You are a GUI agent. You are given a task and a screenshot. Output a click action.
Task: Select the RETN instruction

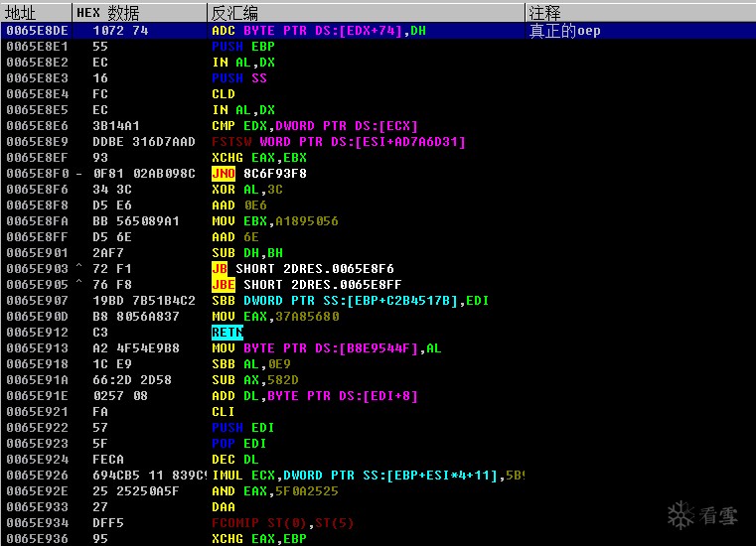[227, 333]
